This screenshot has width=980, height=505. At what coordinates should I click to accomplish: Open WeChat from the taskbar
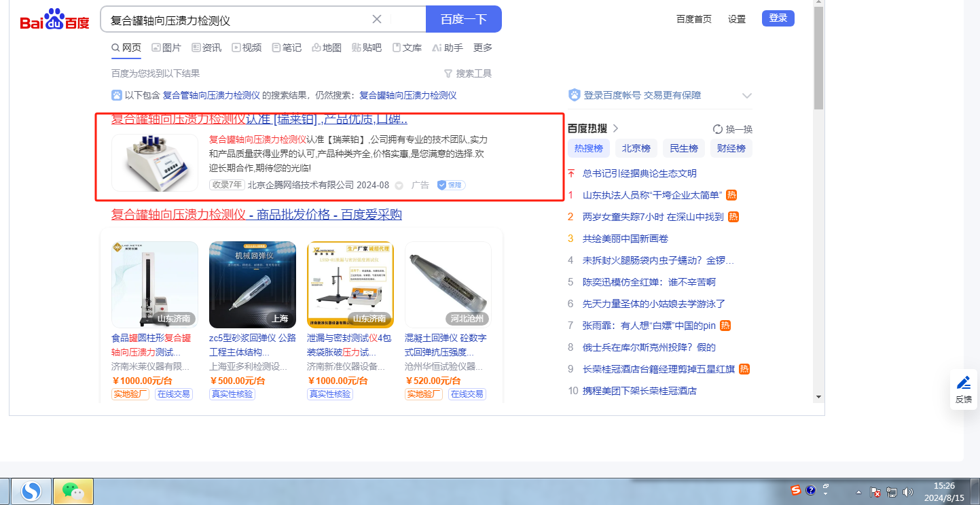73,491
